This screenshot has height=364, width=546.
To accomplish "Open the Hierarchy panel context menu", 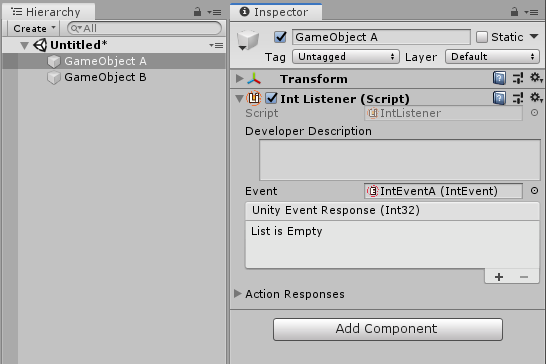I will pyautogui.click(x=214, y=13).
